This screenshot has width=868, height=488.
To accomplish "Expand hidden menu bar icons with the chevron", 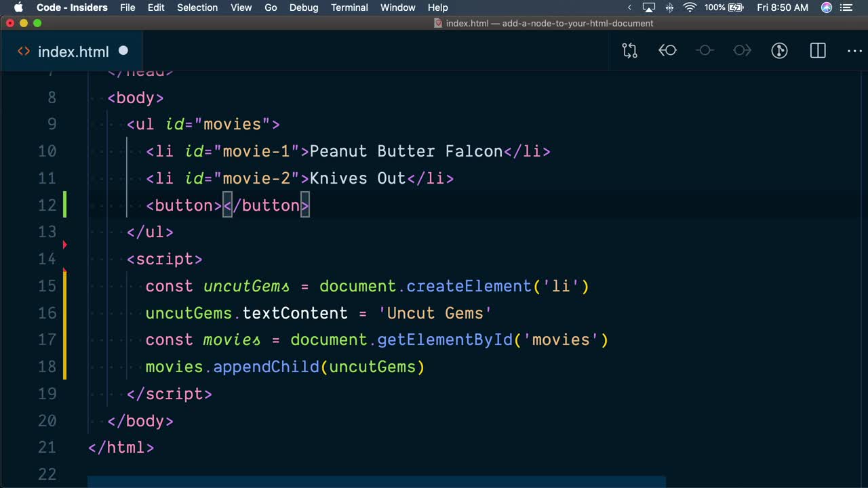I will [629, 7].
